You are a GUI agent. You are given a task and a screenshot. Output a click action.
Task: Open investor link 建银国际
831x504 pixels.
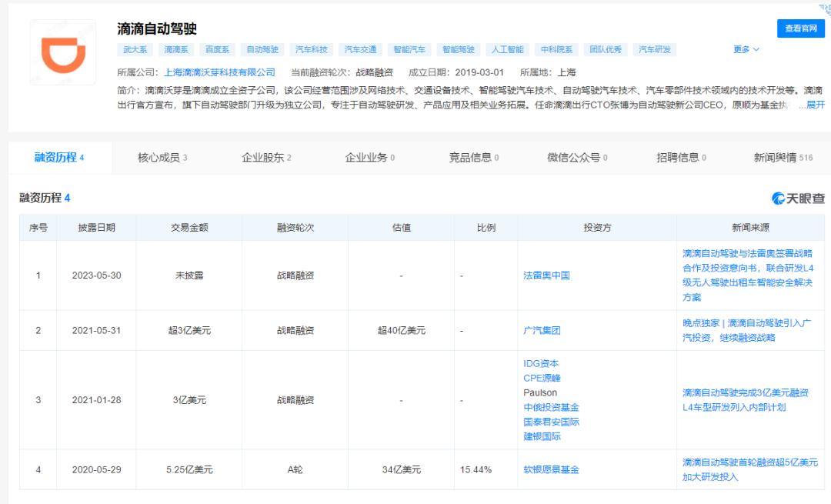(x=542, y=436)
